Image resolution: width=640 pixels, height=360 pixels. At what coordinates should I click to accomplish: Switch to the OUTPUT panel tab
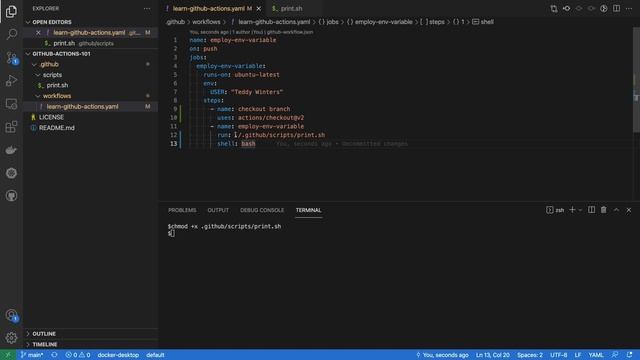click(218, 210)
